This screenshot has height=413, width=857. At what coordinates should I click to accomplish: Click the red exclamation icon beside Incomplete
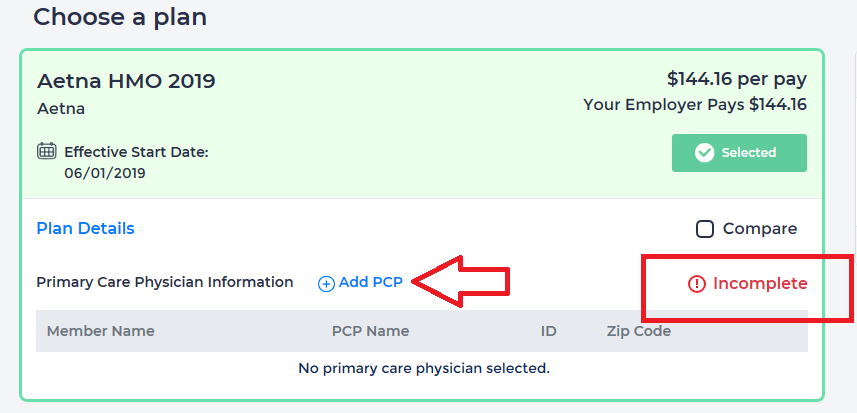pos(697,284)
